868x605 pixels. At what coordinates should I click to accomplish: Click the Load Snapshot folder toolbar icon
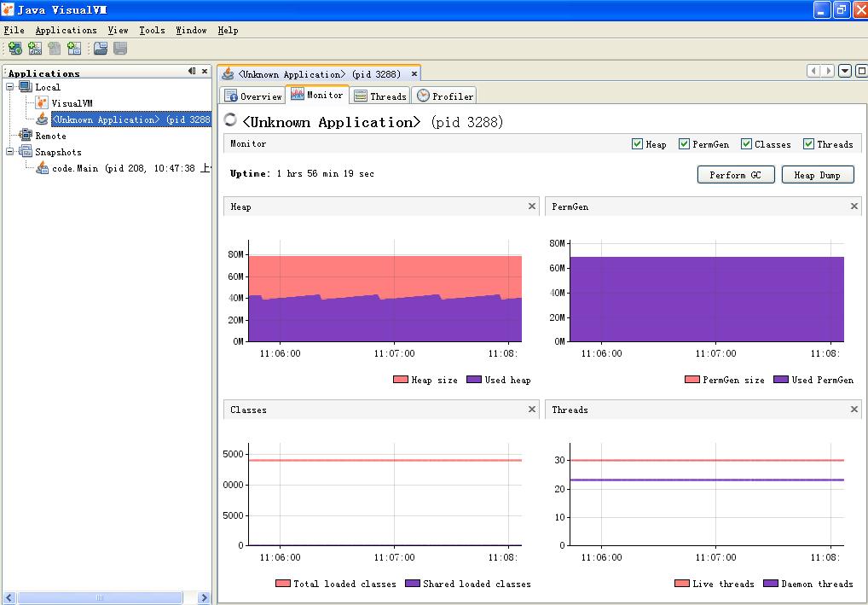point(101,49)
